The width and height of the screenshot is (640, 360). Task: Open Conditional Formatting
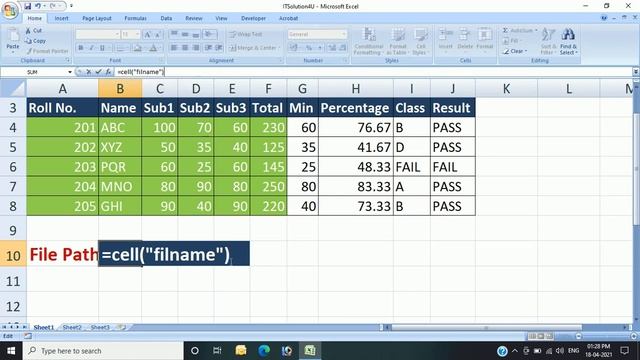[368, 41]
